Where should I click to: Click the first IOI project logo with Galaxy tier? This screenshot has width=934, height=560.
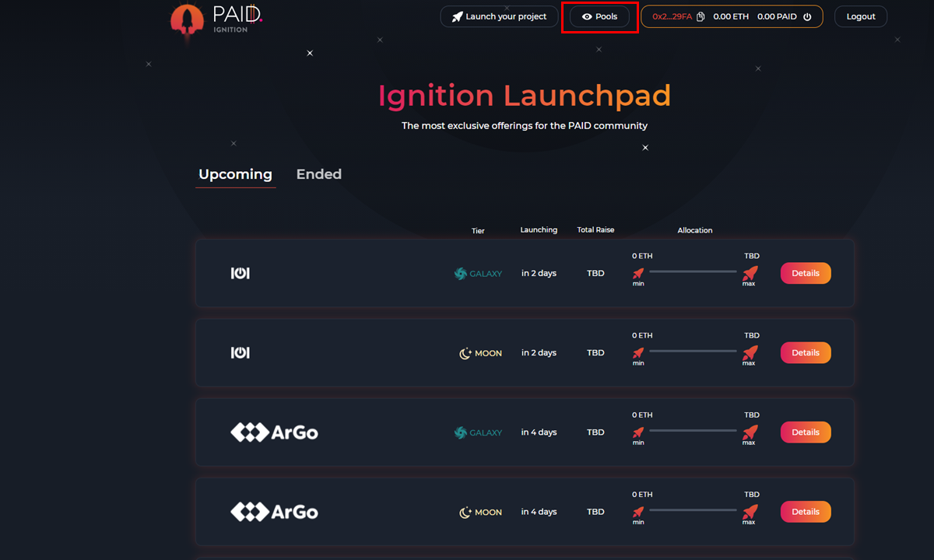tap(240, 273)
